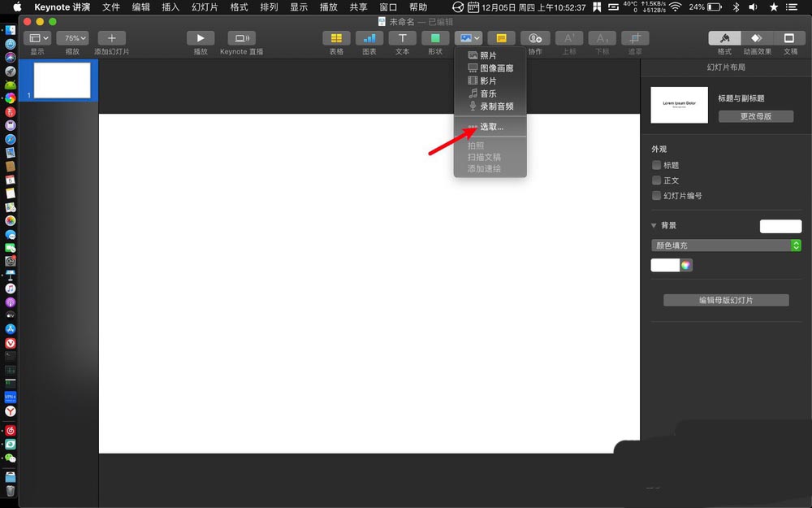812x508 pixels.
Task: Click the Add Slide (添加幻灯片) plus icon
Action: pyautogui.click(x=111, y=38)
